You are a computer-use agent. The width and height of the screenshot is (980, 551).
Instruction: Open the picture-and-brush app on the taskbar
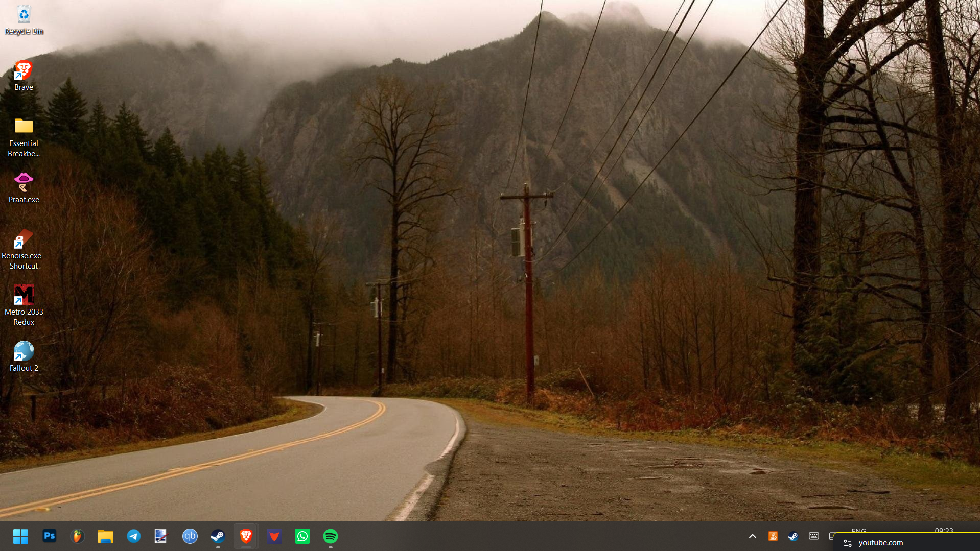pos(161,536)
